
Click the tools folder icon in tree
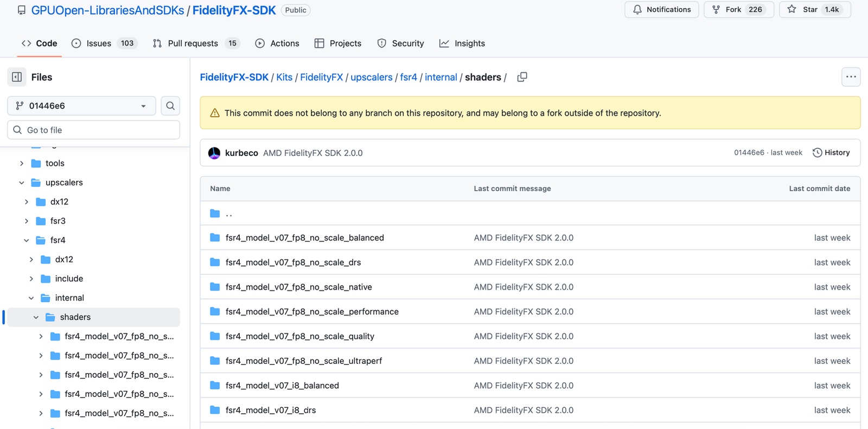pyautogui.click(x=36, y=163)
